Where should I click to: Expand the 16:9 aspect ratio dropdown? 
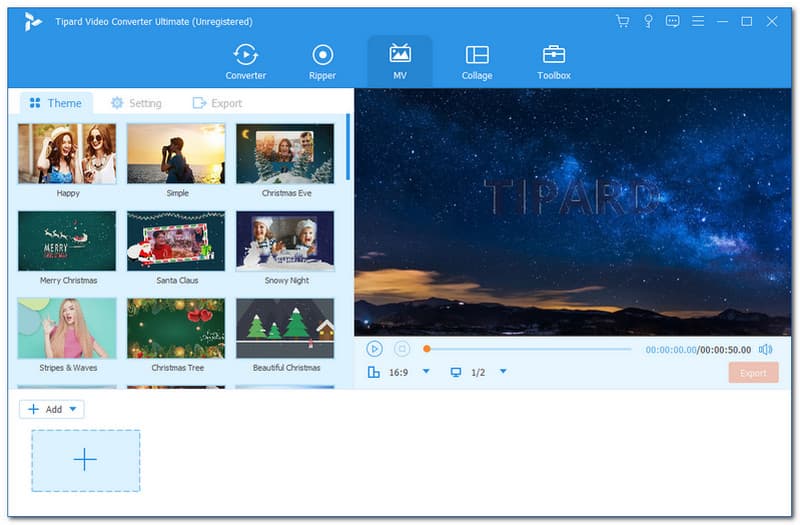coord(425,372)
